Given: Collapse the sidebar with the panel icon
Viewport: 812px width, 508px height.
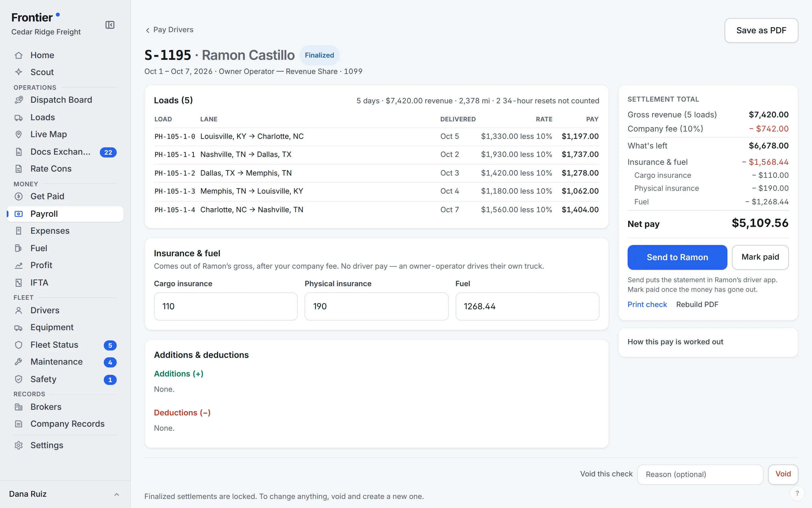Looking at the screenshot, I should 110,25.
